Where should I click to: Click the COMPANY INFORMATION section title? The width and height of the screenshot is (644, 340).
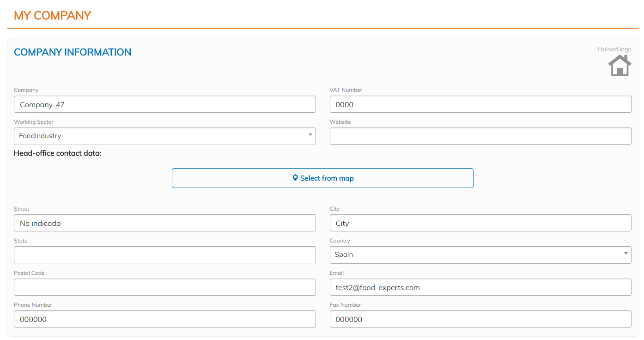[73, 52]
